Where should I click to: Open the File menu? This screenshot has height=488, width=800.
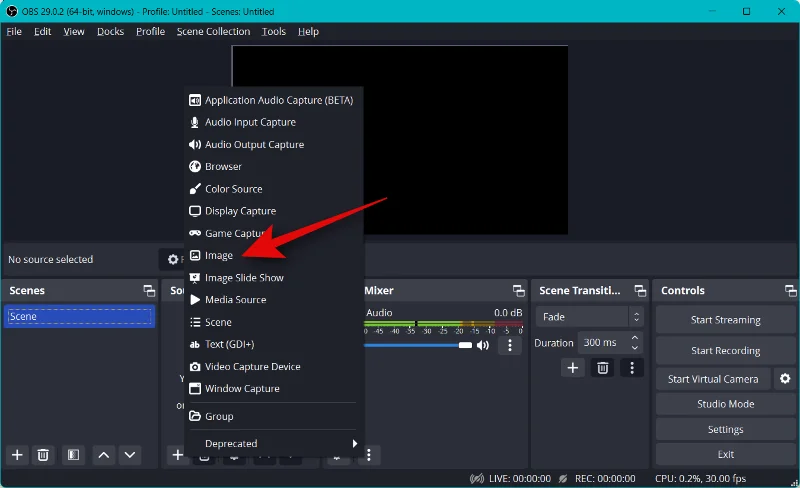click(x=14, y=32)
